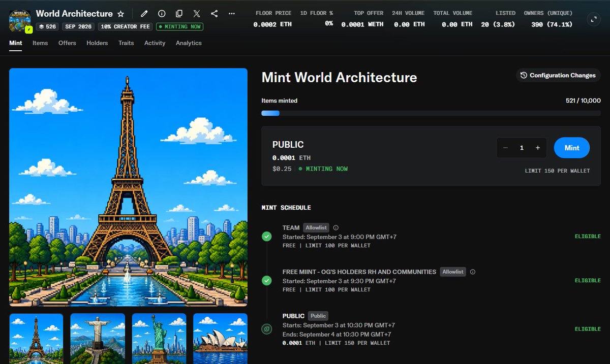Click the Ends: September 4 at 10:30 PM line
The image size is (610, 364).
339,334
